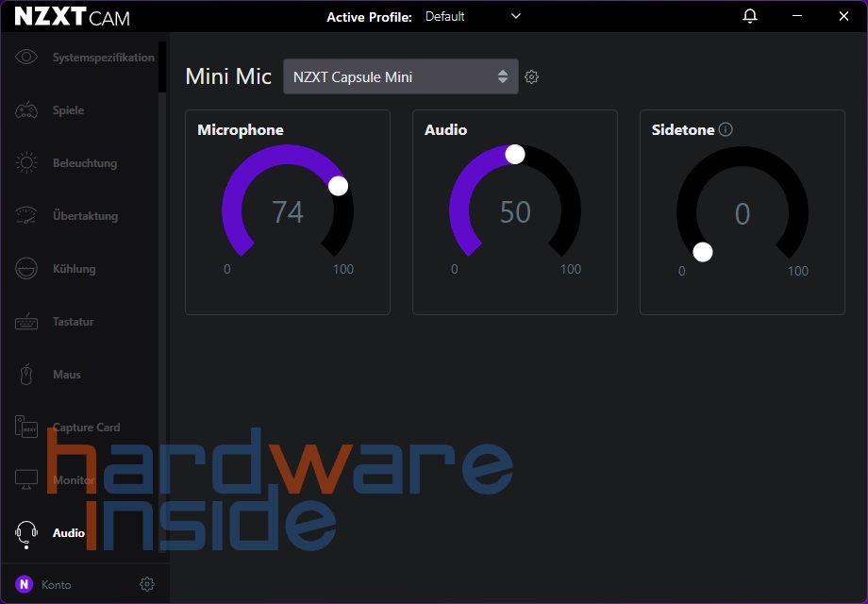Screen dimensions: 868x604
Task: Click the Tastatur keyboard icon
Action: pos(26,322)
